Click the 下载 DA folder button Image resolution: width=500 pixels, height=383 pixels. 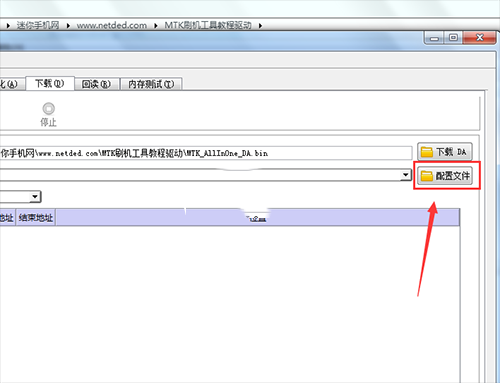click(445, 152)
